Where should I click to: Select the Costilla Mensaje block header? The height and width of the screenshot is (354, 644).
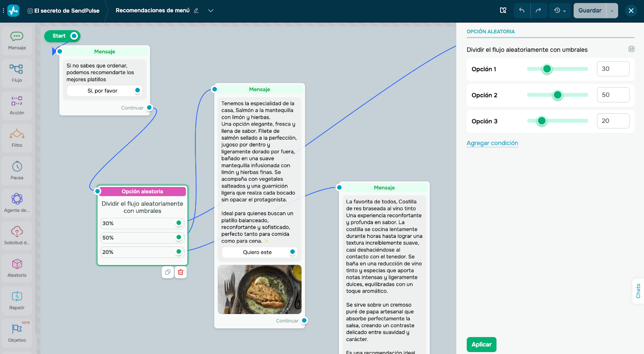(384, 187)
